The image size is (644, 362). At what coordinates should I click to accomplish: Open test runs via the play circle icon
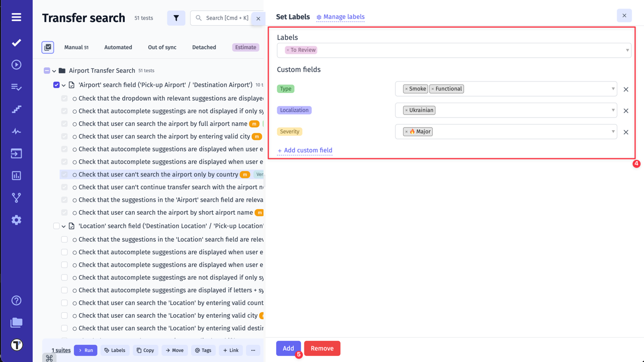pyautogui.click(x=17, y=64)
